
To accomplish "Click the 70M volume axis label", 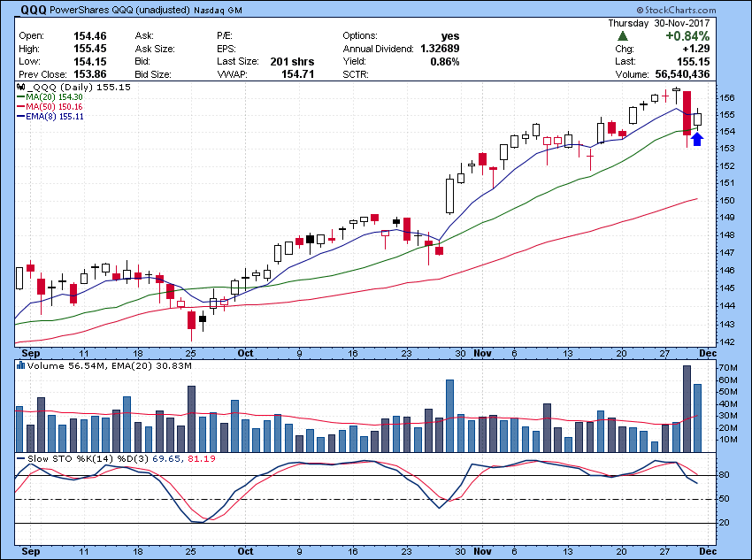I will [728, 368].
